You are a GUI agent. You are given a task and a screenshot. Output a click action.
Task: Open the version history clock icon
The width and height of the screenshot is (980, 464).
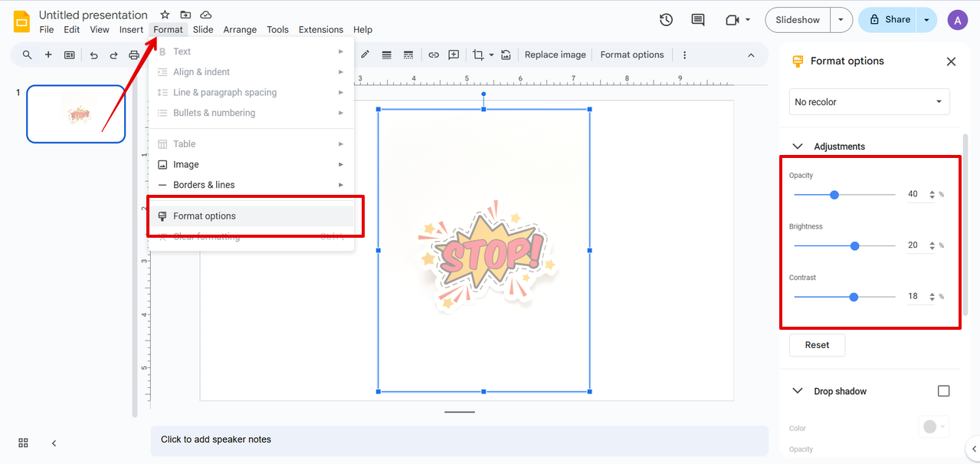pyautogui.click(x=666, y=20)
